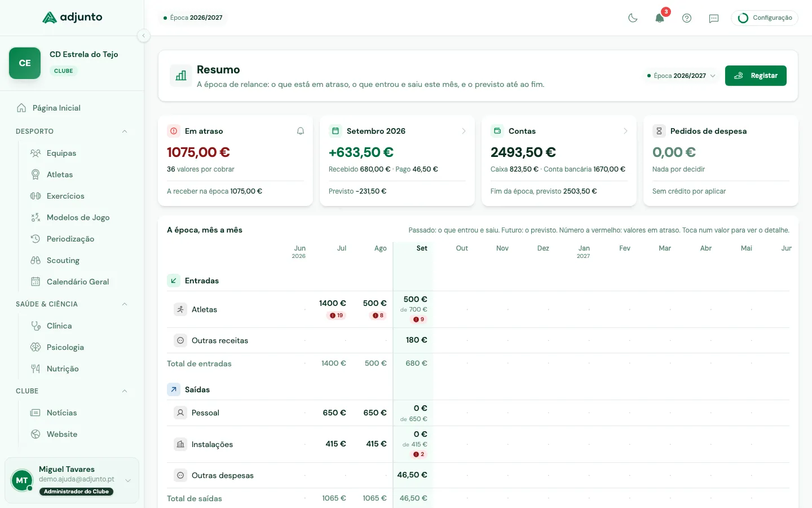Screen dimensions: 812x508
Task: Click the Pedidos de despesa hourglass icon
Action: pyautogui.click(x=659, y=131)
